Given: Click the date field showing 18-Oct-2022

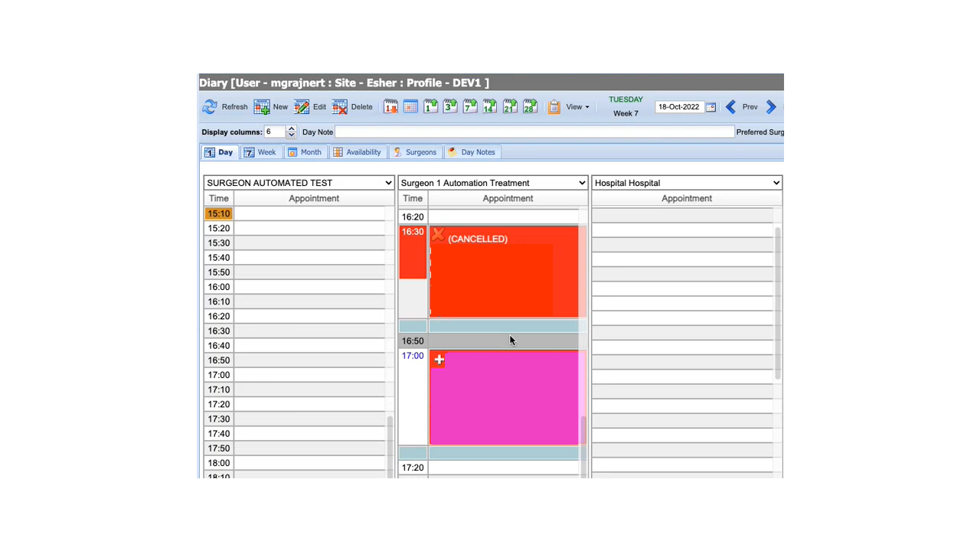Looking at the screenshot, I should (x=679, y=107).
